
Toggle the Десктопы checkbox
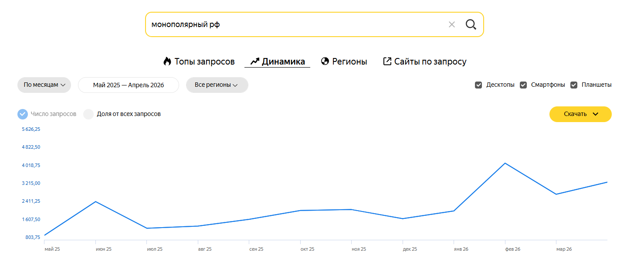click(478, 85)
